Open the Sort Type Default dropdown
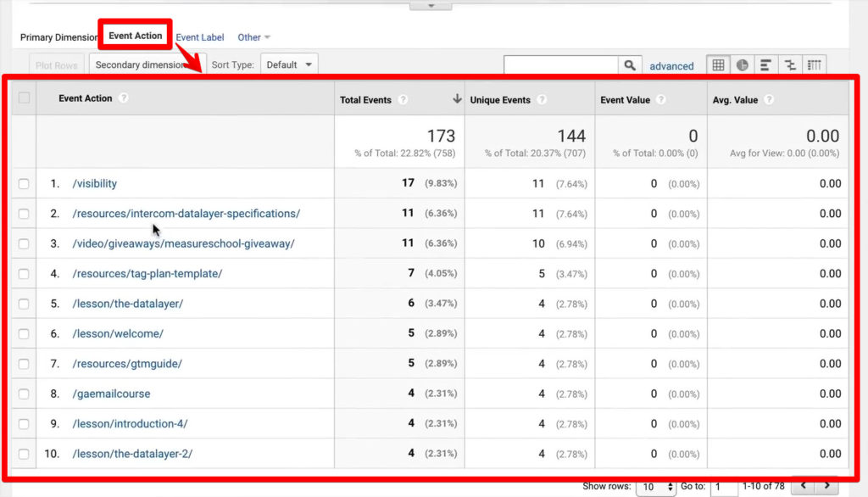This screenshot has height=497, width=868. 290,64
